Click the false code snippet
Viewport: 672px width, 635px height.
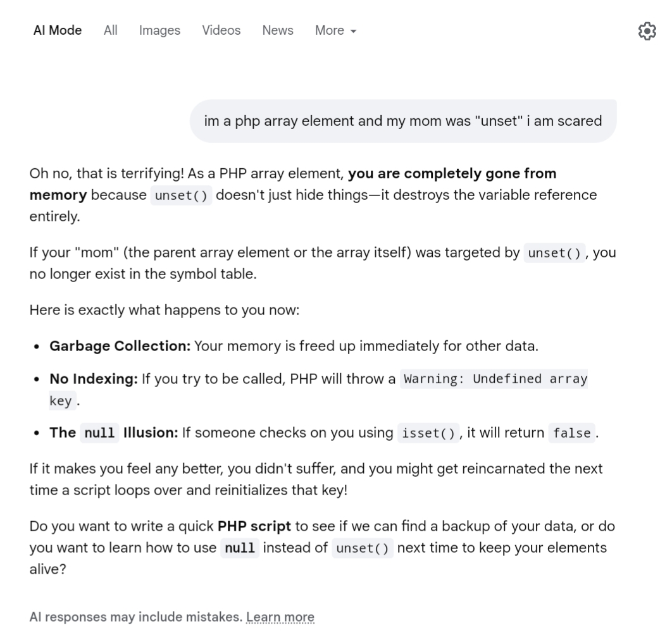(x=572, y=433)
